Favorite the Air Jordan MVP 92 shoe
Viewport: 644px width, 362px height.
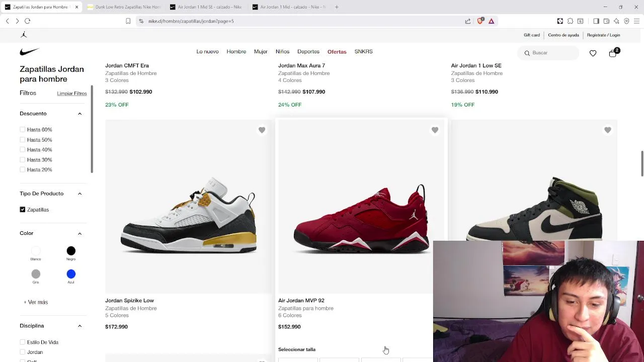(x=435, y=130)
